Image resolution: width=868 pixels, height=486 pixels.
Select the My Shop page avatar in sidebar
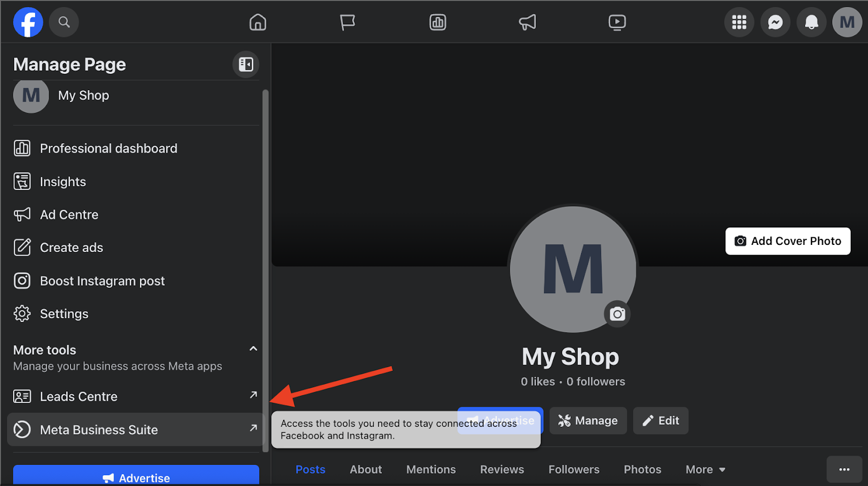31,96
